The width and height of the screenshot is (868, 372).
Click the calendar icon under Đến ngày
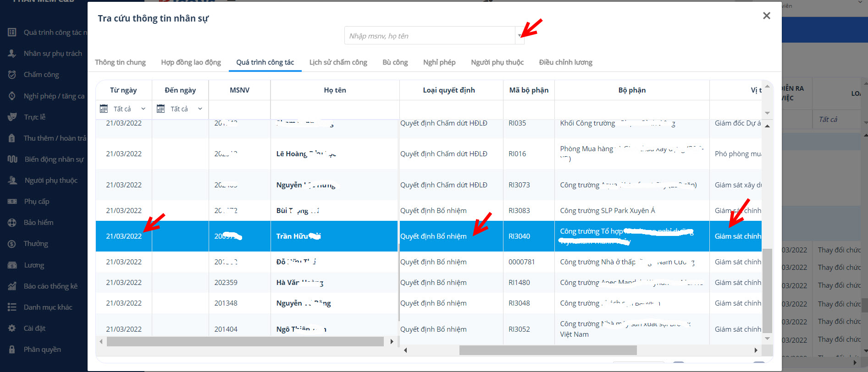(160, 109)
